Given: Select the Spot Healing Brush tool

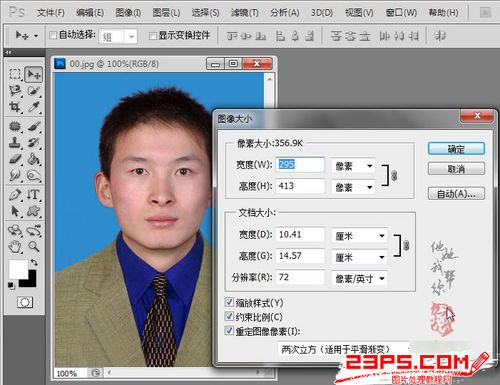Looking at the screenshot, I should [x=15, y=126].
